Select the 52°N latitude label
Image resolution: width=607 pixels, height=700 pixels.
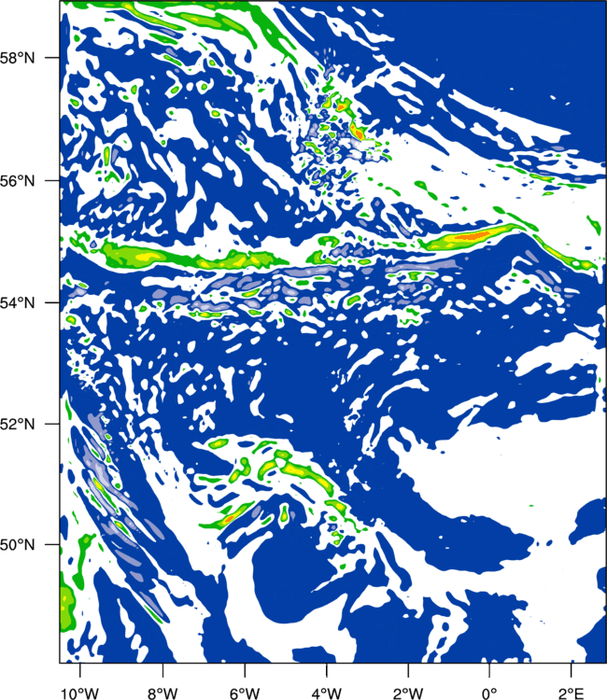point(18,424)
